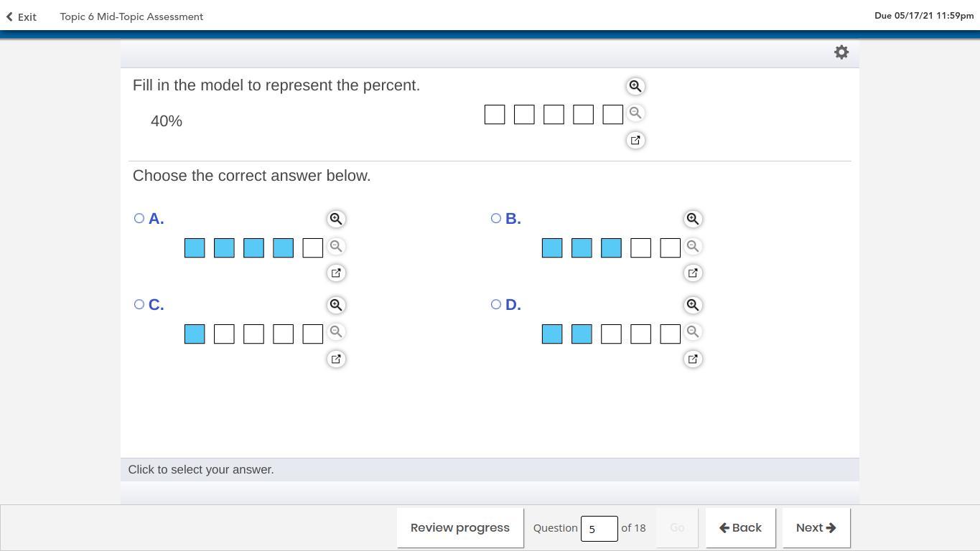This screenshot has height=551, width=980.
Task: Pick answer D radio button
Action: (x=496, y=304)
